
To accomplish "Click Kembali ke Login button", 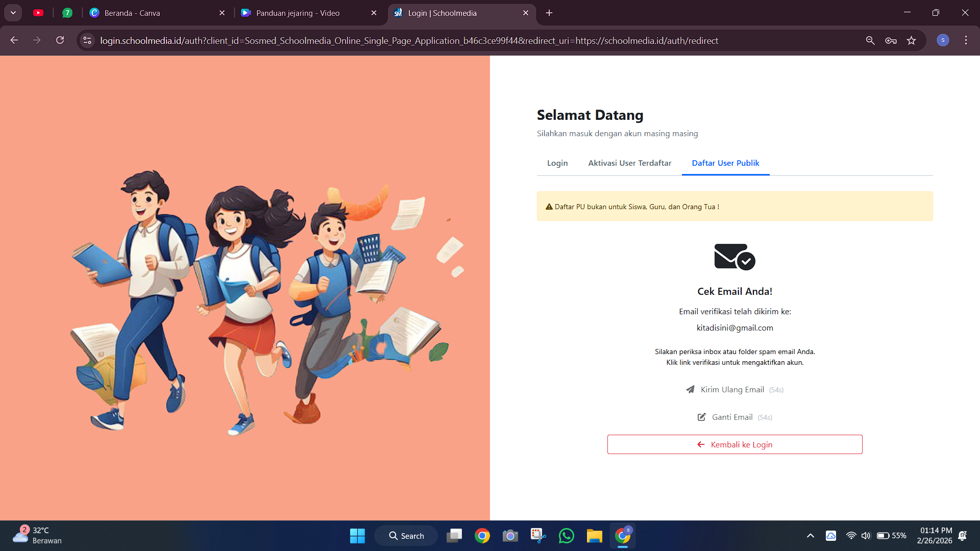I will point(734,444).
